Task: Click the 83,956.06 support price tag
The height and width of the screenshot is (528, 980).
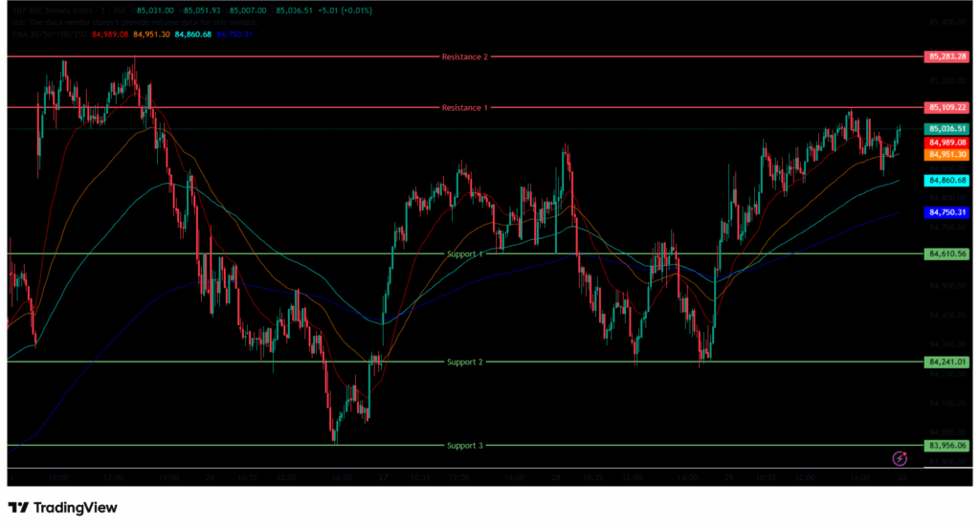Action: pos(947,446)
